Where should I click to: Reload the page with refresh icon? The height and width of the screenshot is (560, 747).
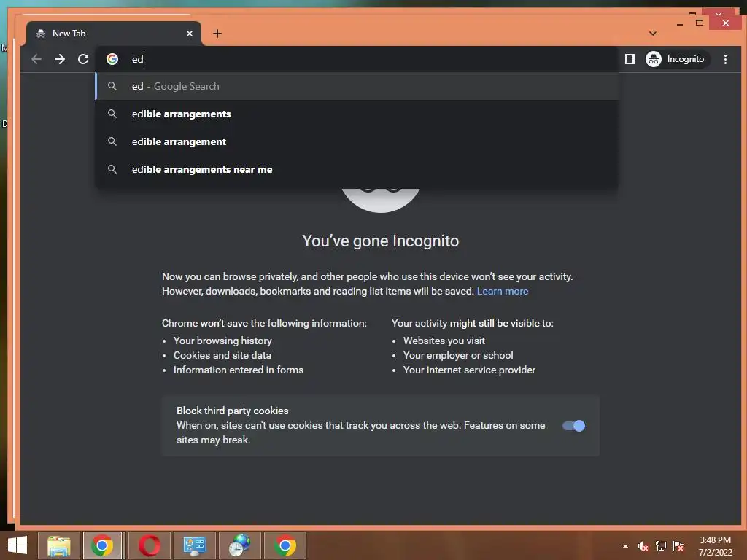tap(83, 59)
